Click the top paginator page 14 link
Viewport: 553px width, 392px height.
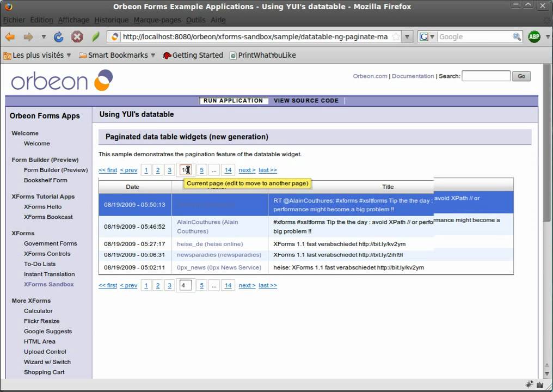[228, 170]
